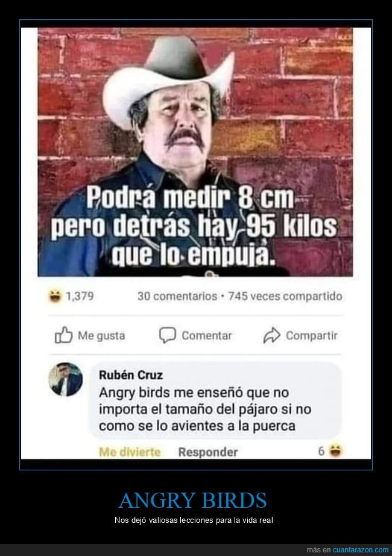Screen dimensions: 392x556
Task: Open the cowboy hat meme image
Action: click(195, 152)
